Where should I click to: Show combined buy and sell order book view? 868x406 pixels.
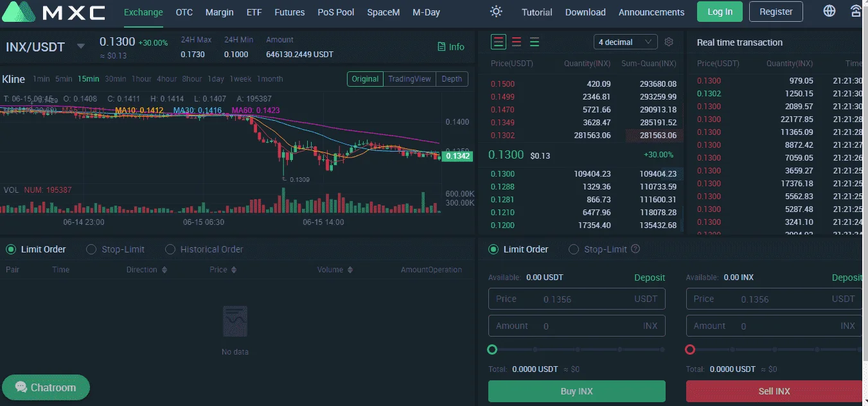[x=499, y=42]
